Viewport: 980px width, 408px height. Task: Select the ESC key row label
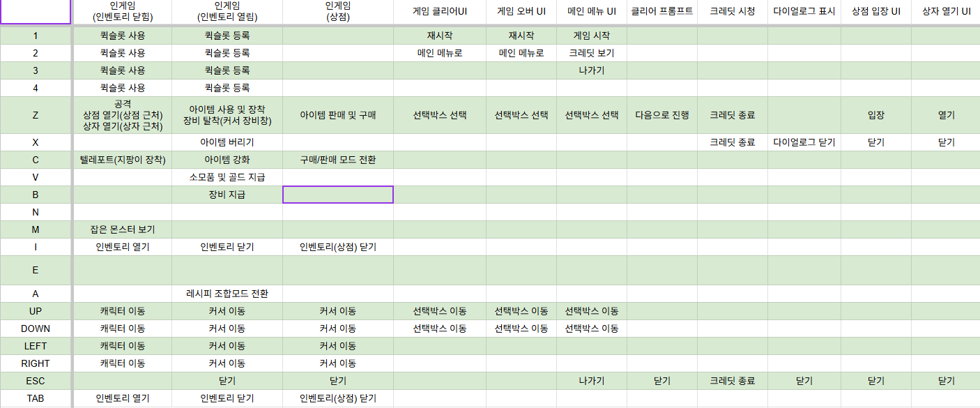36,381
